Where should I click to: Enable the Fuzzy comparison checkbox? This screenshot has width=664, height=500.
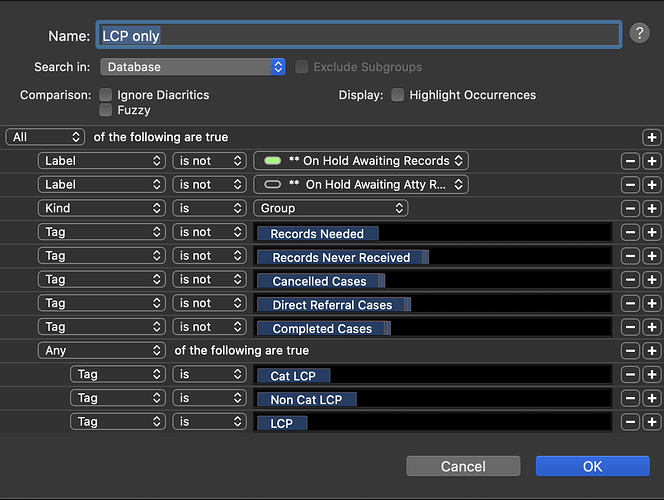coord(105,110)
